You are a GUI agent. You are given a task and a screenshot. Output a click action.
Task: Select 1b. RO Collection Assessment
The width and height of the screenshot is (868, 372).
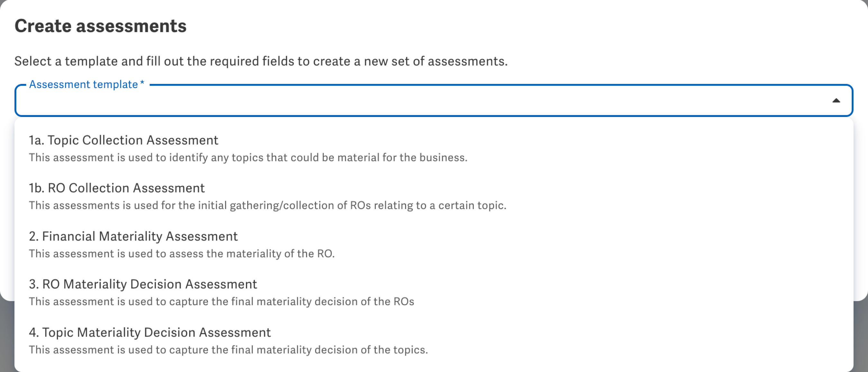click(x=117, y=188)
